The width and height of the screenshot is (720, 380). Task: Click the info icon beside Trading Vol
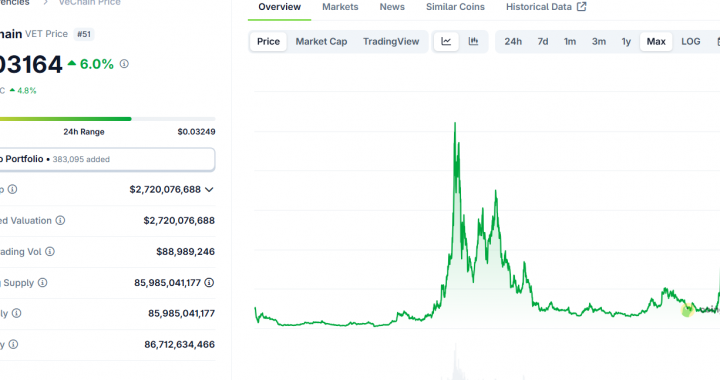pyautogui.click(x=50, y=251)
